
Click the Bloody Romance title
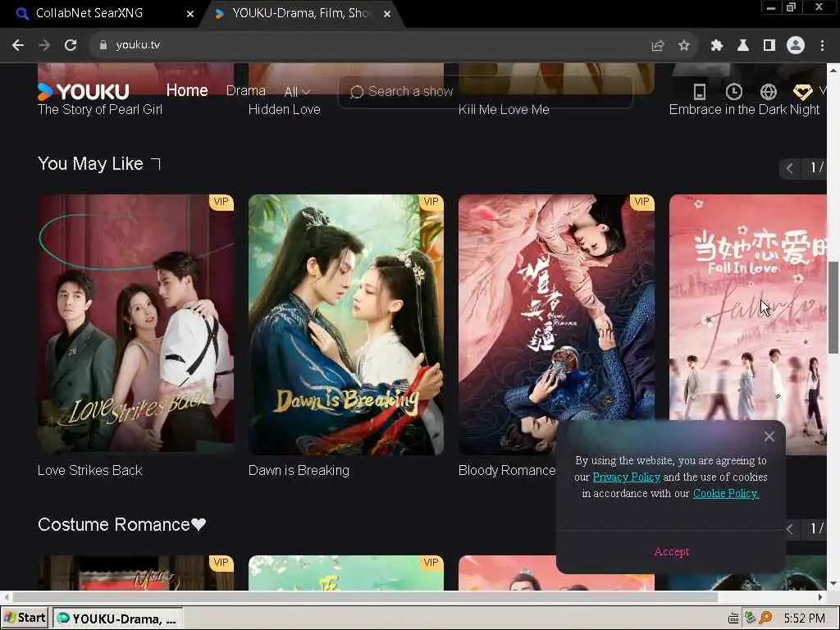[x=507, y=470]
